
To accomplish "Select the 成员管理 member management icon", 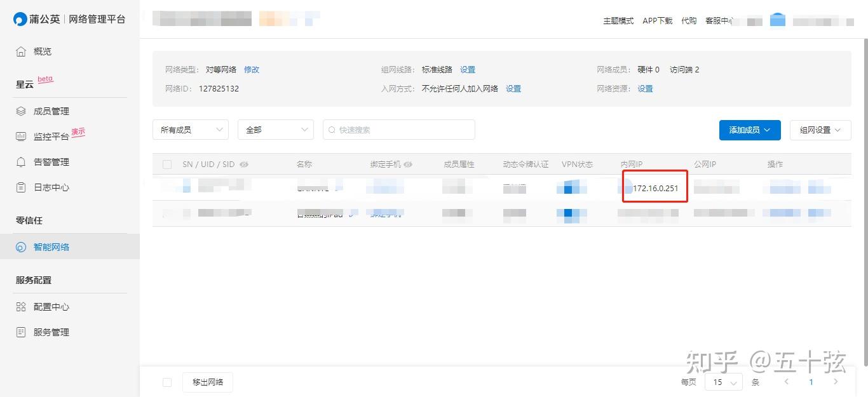I will tap(21, 111).
